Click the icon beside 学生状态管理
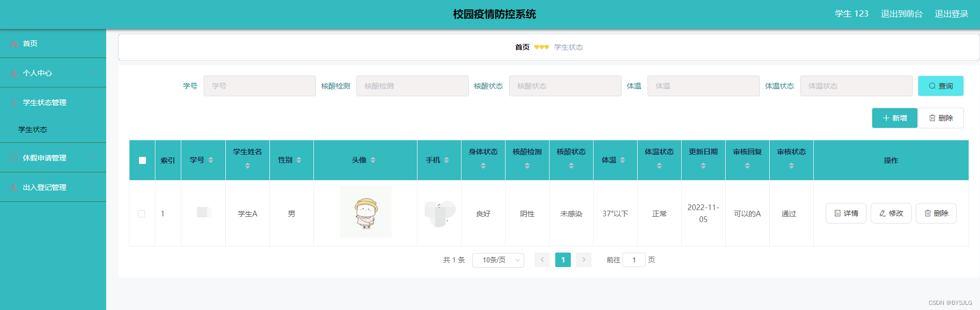Viewport: 980px width, 310px height. click(x=14, y=103)
